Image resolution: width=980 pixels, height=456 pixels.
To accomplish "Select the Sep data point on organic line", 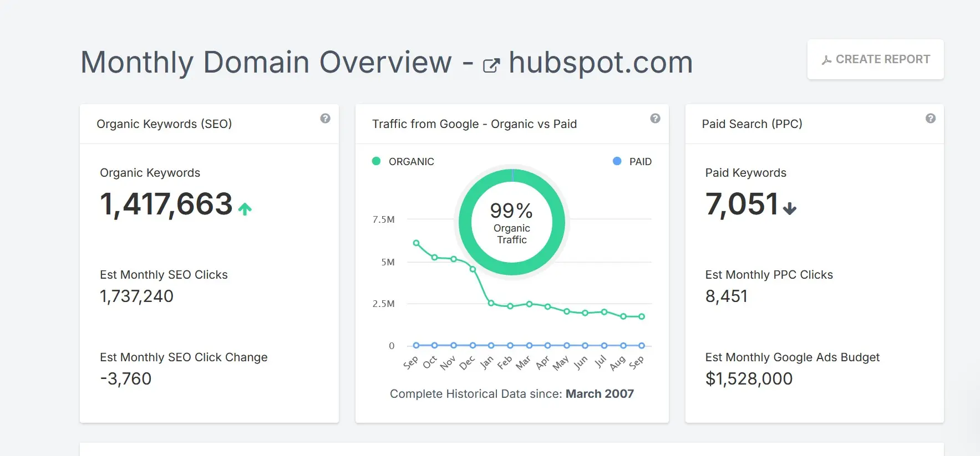I will 417,242.
